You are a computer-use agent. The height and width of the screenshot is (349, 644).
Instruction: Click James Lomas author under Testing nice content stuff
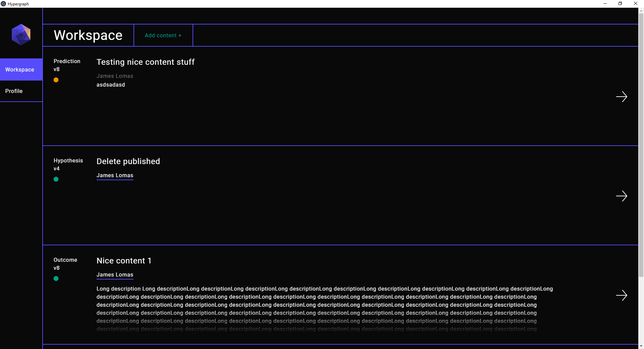(x=115, y=76)
